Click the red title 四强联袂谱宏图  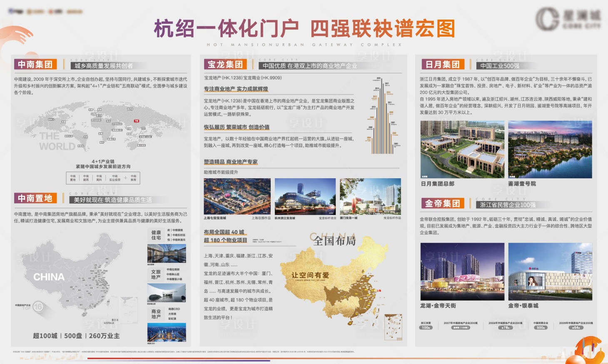(382, 29)
